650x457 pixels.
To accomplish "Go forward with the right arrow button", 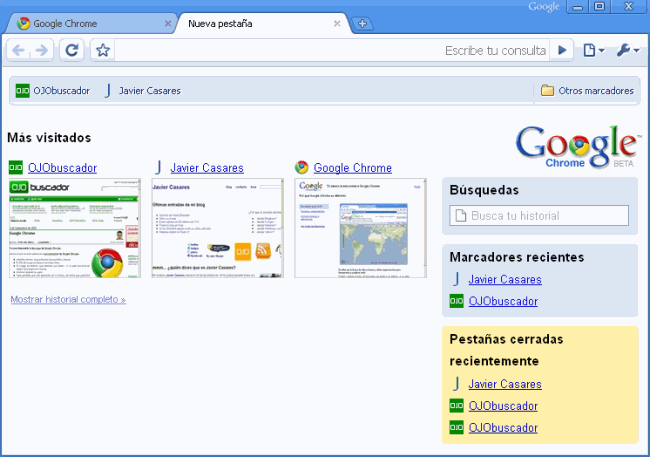I will click(42, 51).
